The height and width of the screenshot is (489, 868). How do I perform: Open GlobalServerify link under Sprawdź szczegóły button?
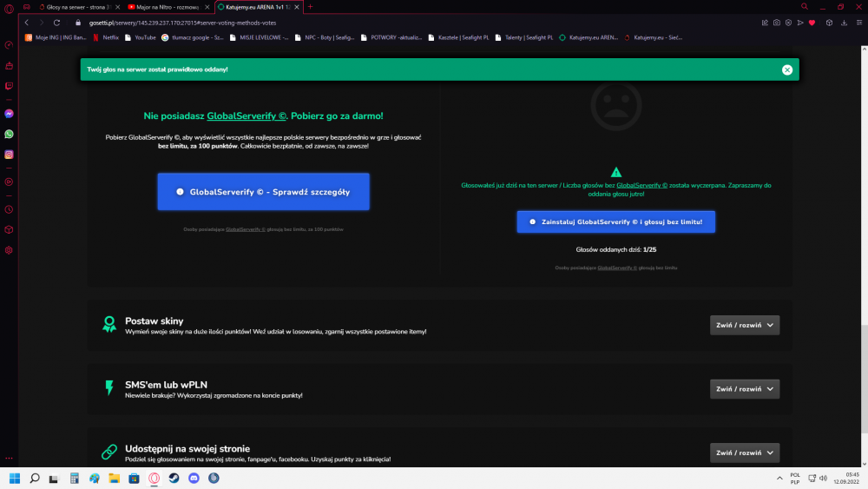coord(246,229)
